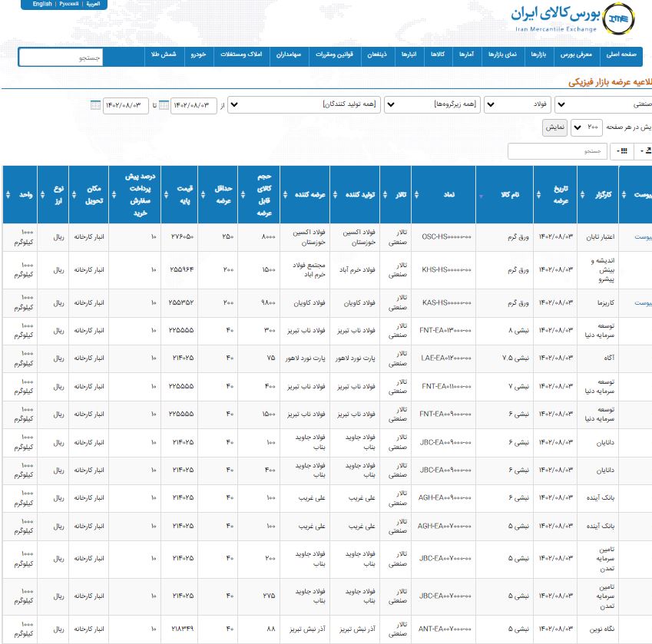Click the broker name نگاه نوین

pos(601,629)
